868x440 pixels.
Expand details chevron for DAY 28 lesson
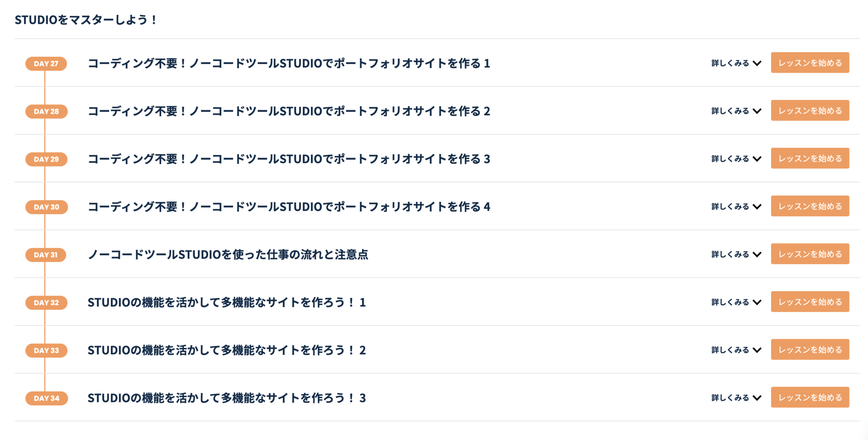(x=757, y=111)
